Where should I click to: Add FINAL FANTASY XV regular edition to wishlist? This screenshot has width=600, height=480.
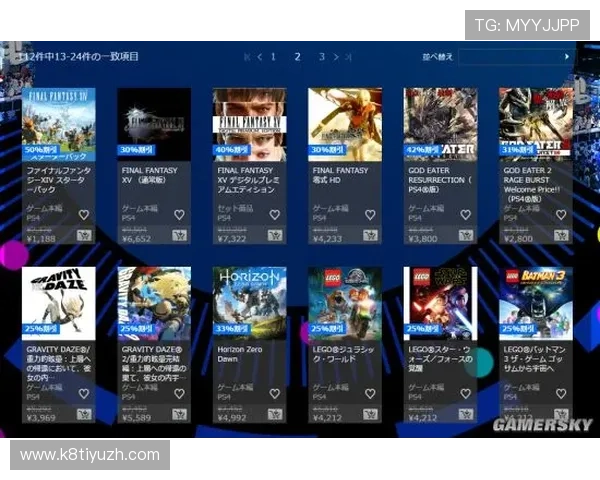click(x=179, y=215)
